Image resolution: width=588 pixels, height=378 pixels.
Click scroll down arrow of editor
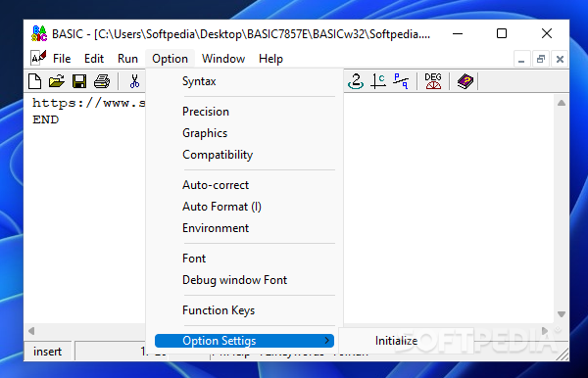tap(561, 314)
